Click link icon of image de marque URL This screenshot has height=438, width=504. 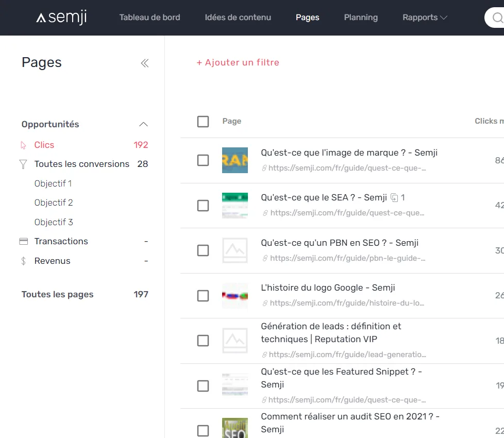264,168
